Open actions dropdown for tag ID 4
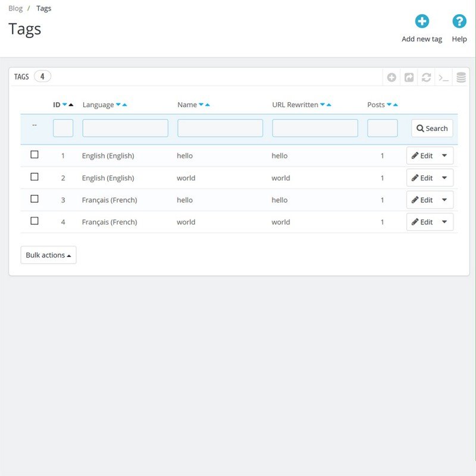 (x=444, y=222)
